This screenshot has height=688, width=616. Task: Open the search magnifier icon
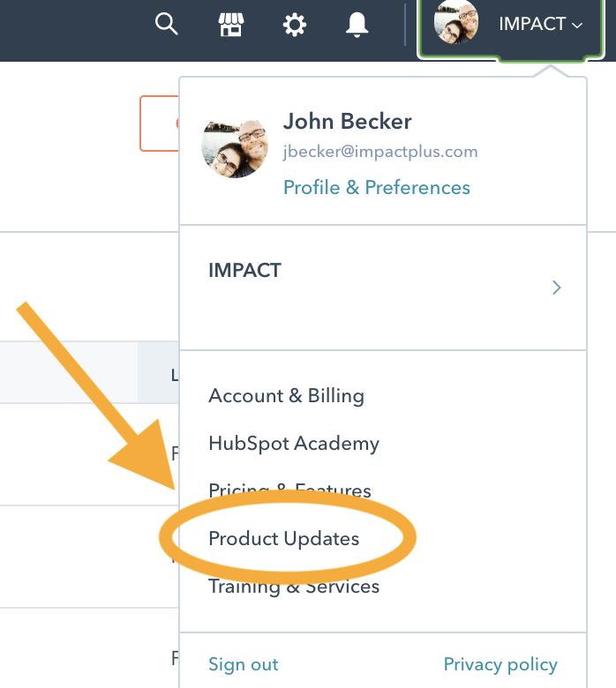point(167,24)
